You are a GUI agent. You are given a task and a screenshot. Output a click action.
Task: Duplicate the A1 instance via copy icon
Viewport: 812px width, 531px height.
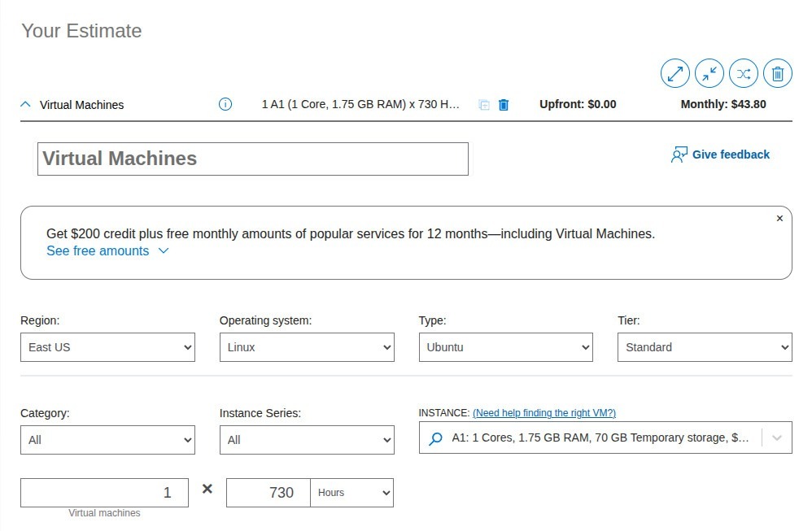click(x=485, y=104)
